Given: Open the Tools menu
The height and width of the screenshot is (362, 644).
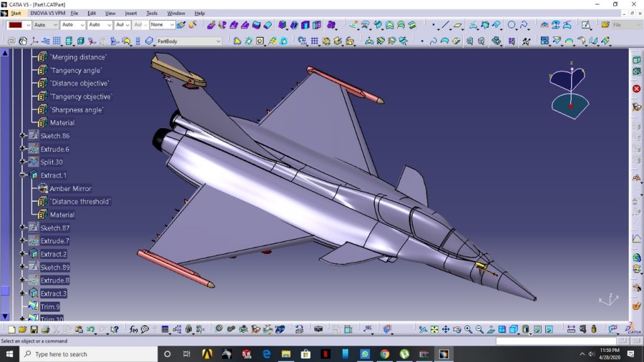Looking at the screenshot, I should click(152, 13).
